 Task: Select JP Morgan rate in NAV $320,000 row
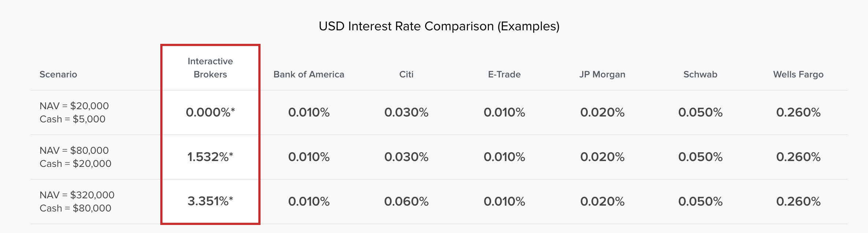[x=602, y=202]
